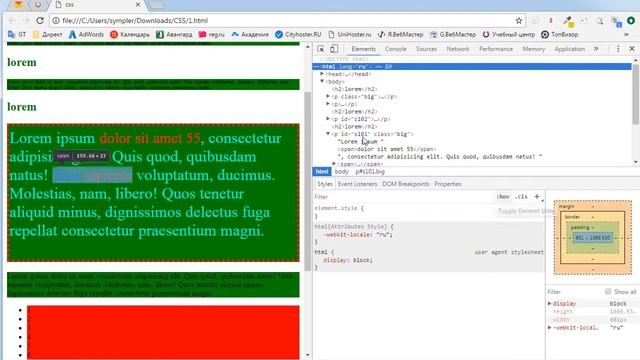Bookmark this page with the star icon
The image size is (640, 360).
tap(519, 20)
